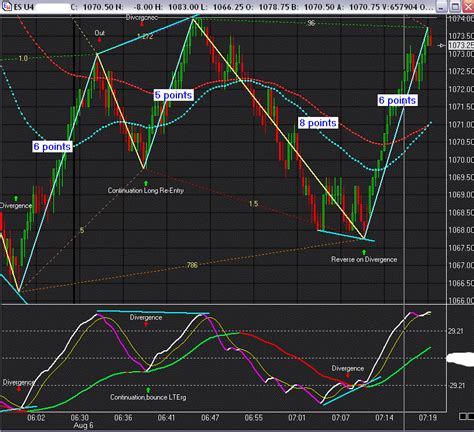Click the 1069.00 price axis label
This screenshot has width=474, height=432.
(461, 195)
